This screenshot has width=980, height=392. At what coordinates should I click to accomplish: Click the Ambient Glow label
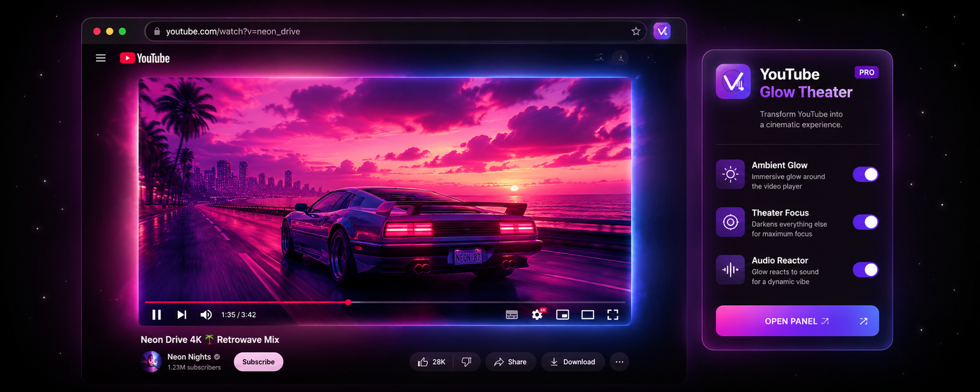(780, 165)
